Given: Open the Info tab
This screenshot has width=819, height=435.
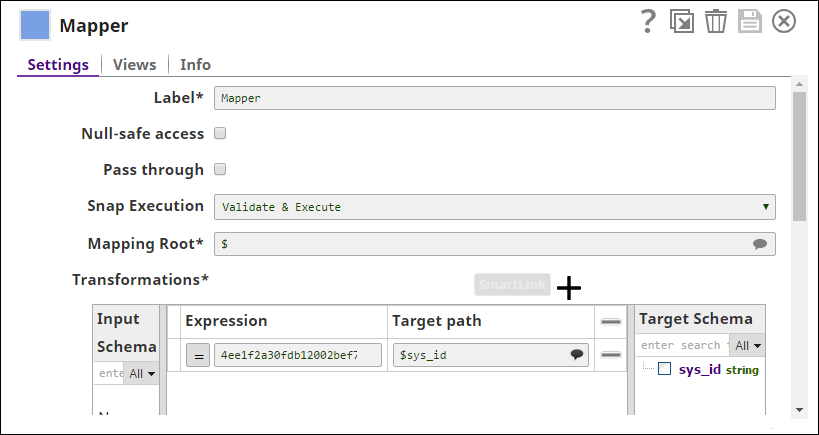Looking at the screenshot, I should click(195, 64).
